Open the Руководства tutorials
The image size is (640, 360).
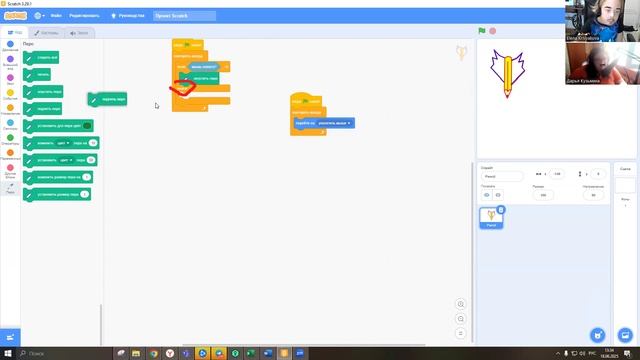pos(128,16)
